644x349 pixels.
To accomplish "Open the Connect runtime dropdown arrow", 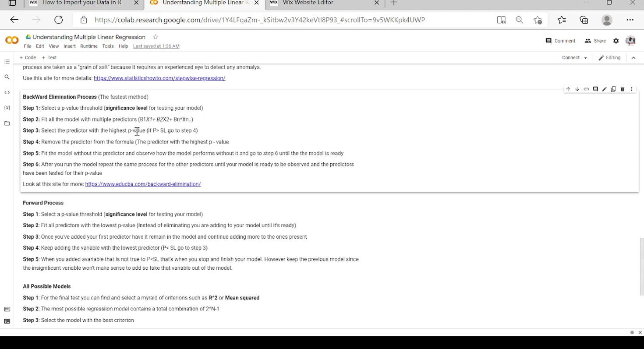I will 586,58.
